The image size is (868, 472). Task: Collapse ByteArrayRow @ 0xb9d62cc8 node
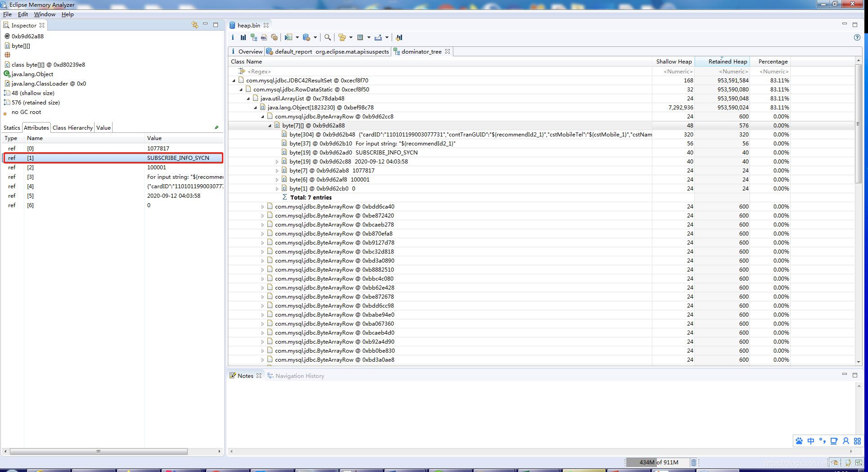262,117
